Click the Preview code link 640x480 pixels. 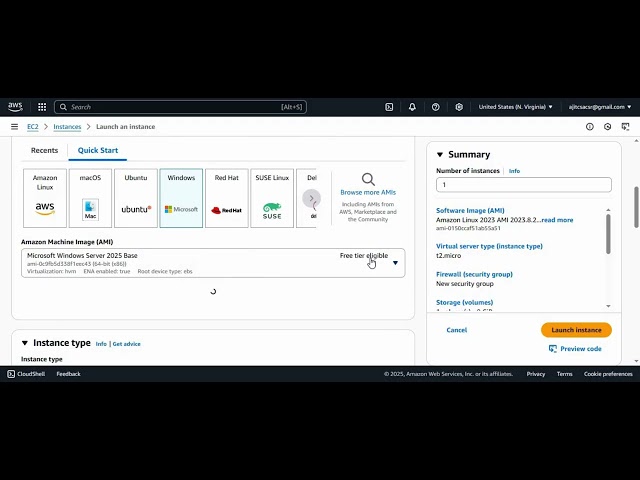(x=581, y=349)
